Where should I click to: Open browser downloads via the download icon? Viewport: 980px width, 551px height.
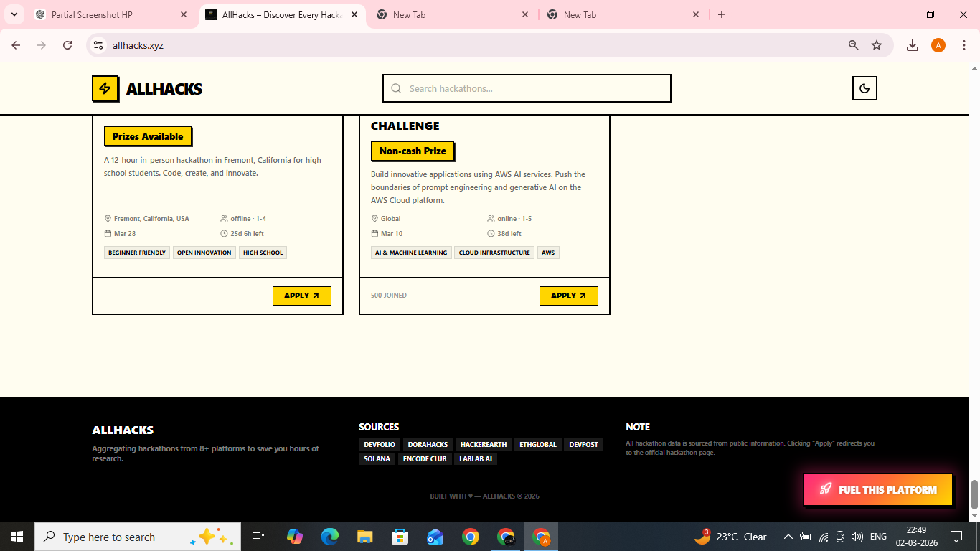point(913,44)
